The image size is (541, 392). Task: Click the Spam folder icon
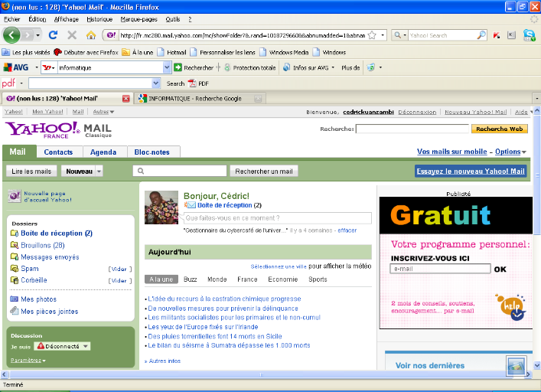[x=14, y=268]
